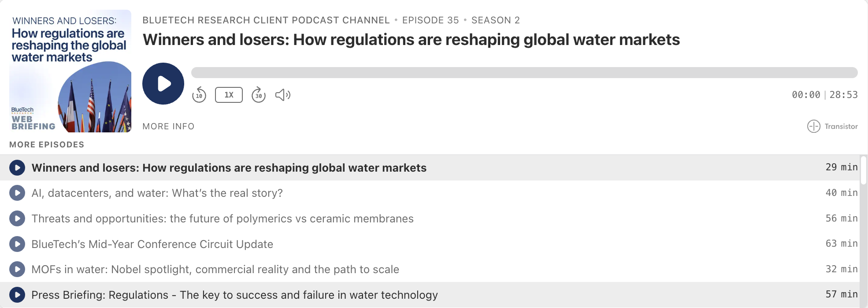The image size is (868, 308).
Task: Select AI, datacenters, and water episode title
Action: [157, 193]
